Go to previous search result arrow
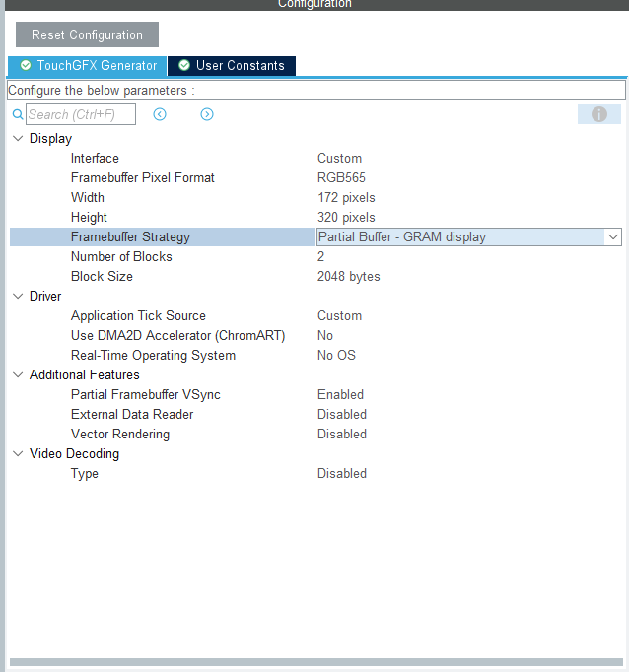629x672 pixels. (160, 114)
